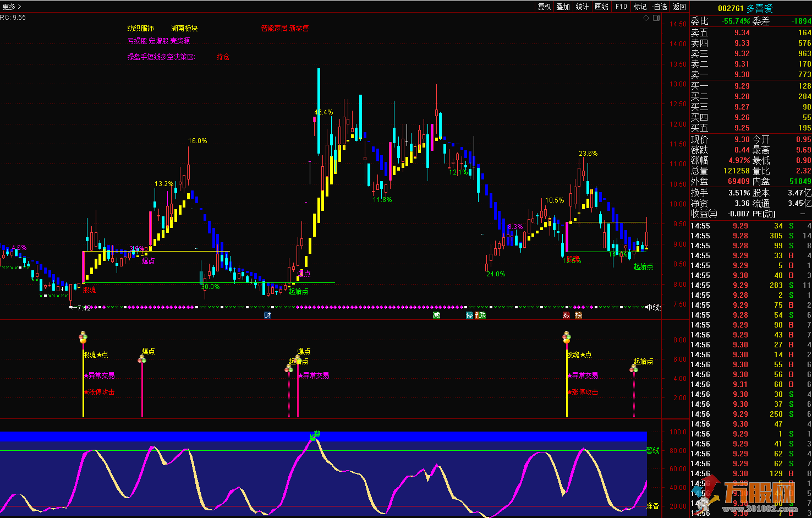Click the 减 event marker on the timeline
This screenshot has width=812, height=518.
pyautogui.click(x=436, y=315)
